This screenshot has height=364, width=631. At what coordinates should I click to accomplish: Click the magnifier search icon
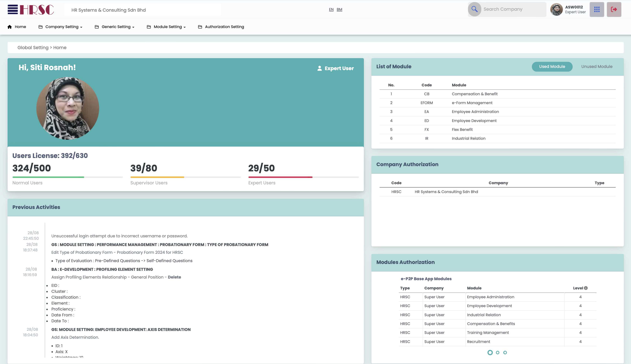474,9
